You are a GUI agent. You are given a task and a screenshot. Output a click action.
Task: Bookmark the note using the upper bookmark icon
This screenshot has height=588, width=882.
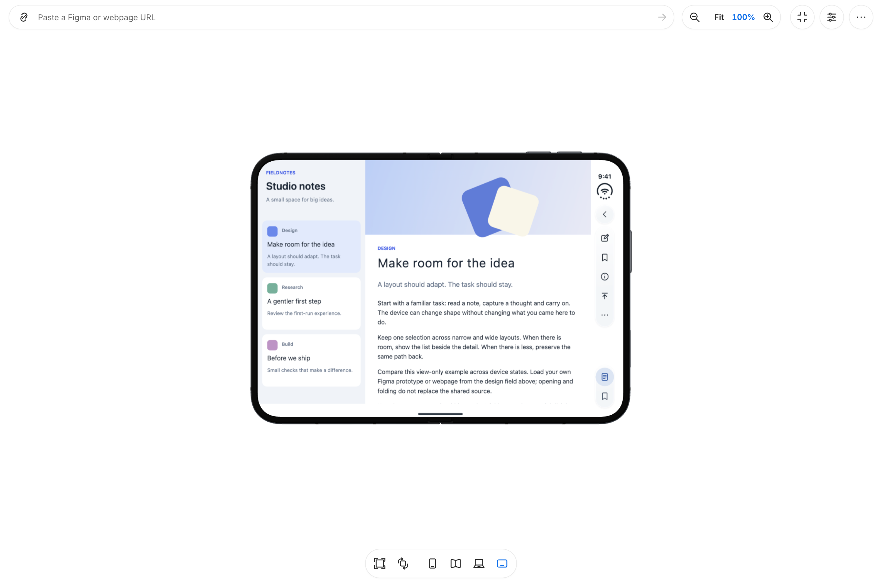pos(605,257)
